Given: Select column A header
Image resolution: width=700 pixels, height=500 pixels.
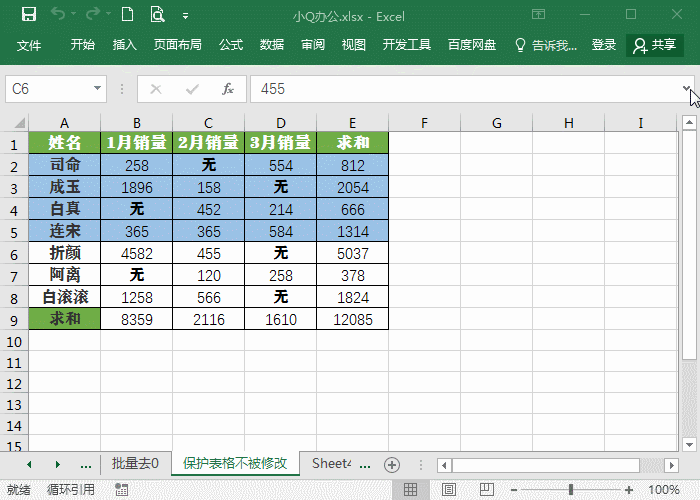Looking at the screenshot, I should point(64,123).
